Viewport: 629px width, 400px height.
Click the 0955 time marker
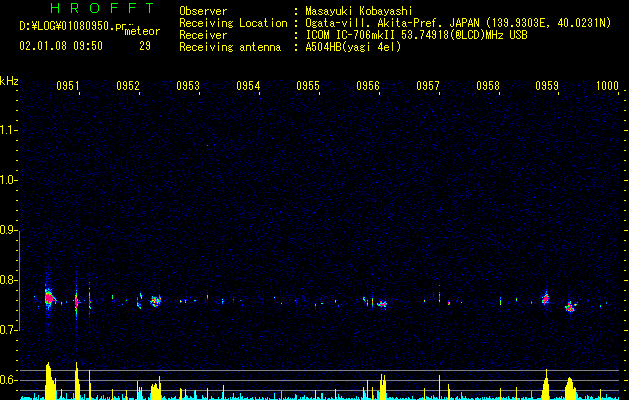click(308, 85)
